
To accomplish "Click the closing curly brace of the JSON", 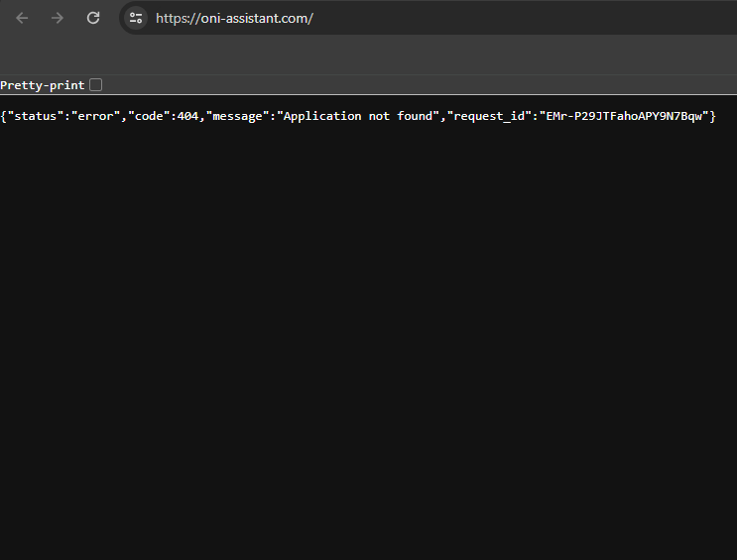I will (x=712, y=116).
